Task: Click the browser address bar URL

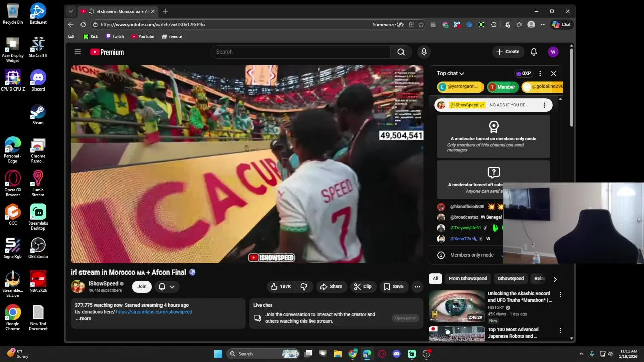Action: pos(152,24)
